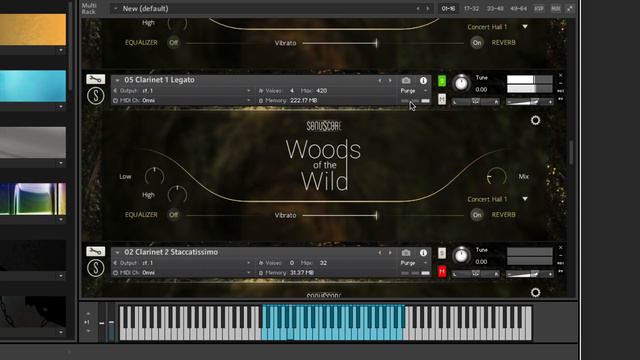This screenshot has height=360, width=640.
Task: Remove the Clarinet 2 Staccatissimo instrument
Action: (560, 248)
